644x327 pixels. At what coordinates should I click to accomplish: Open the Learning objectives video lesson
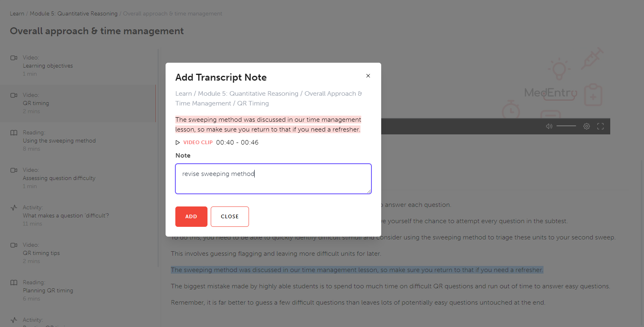[x=48, y=66]
